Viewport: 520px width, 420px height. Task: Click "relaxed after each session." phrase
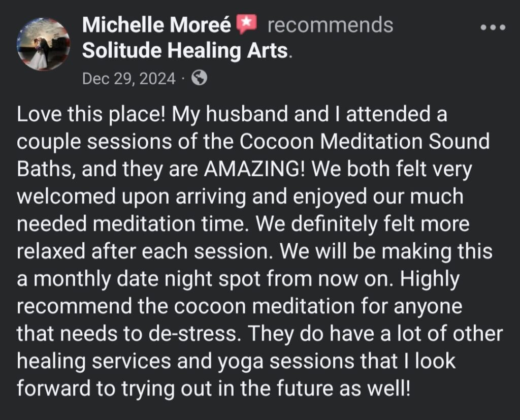[x=146, y=251]
